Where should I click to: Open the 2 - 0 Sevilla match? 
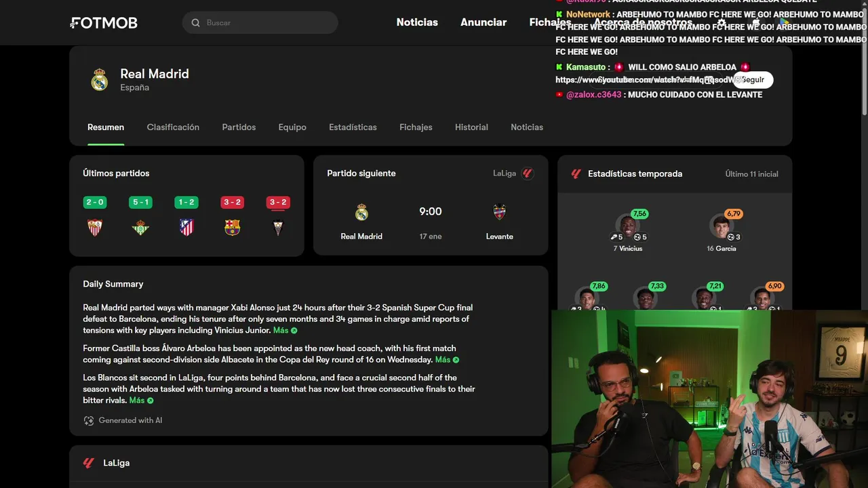pos(95,216)
